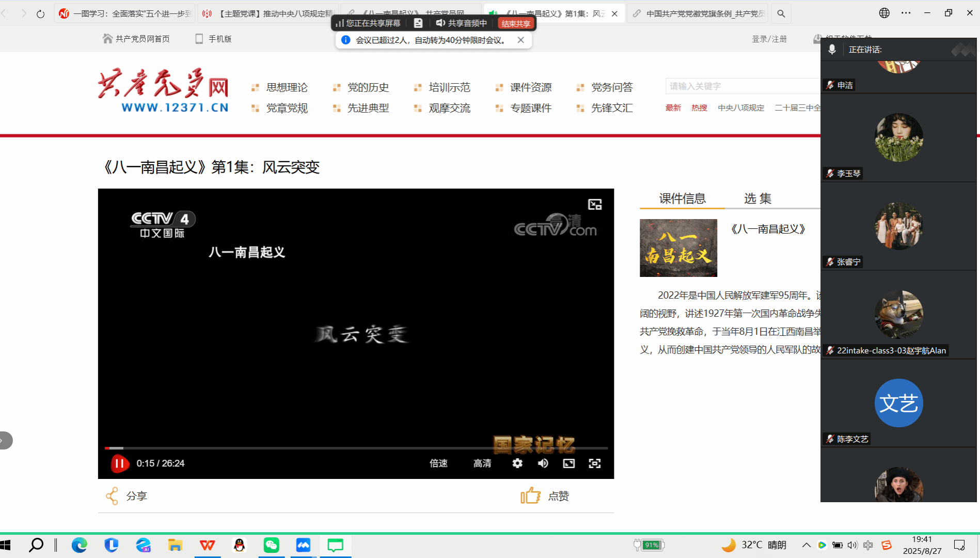Open the 高清 quality selector
Image resolution: width=980 pixels, height=558 pixels.
click(482, 463)
